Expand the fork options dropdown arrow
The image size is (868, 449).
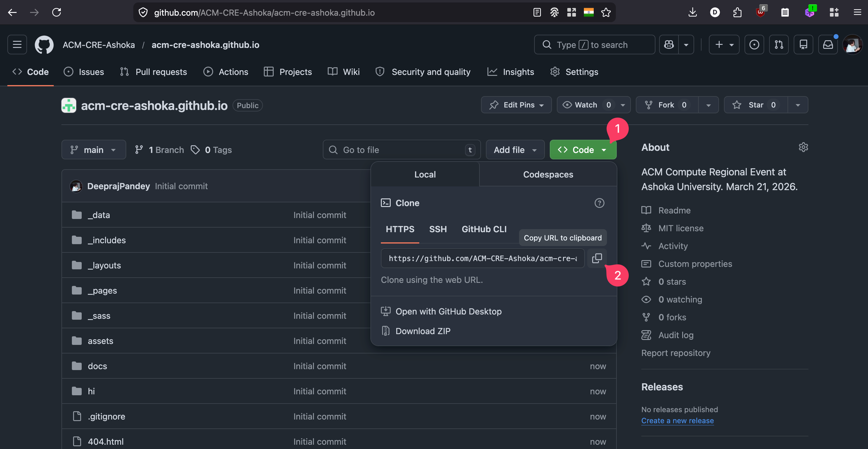click(708, 105)
